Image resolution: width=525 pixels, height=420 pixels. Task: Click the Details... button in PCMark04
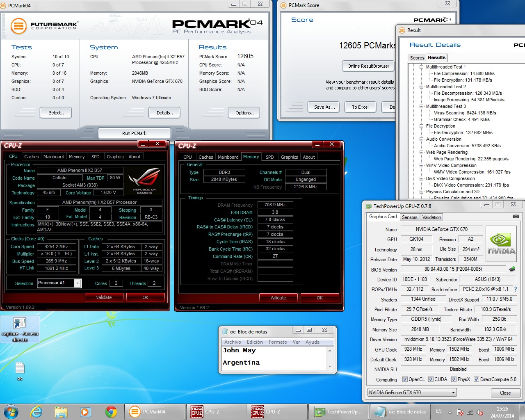tap(165, 113)
